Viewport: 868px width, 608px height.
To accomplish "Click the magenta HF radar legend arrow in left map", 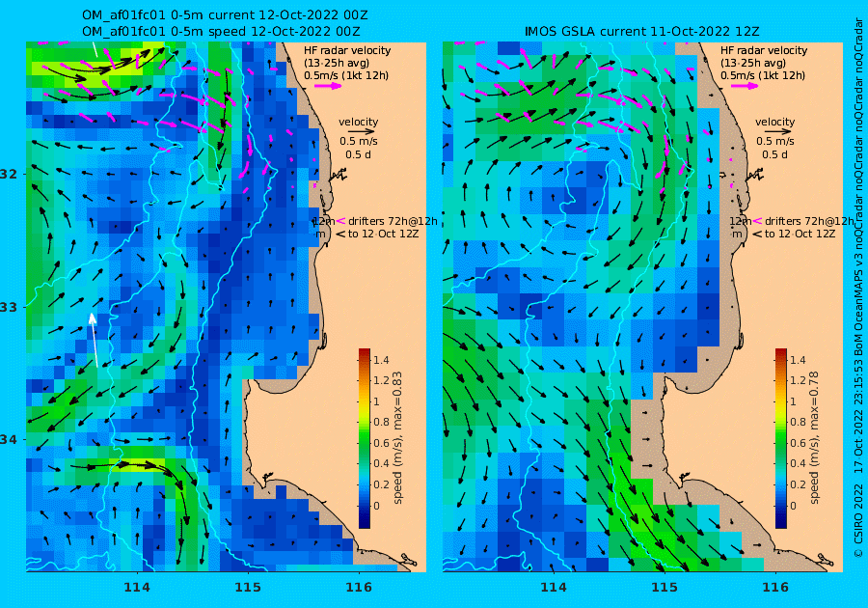I will 328,86.
